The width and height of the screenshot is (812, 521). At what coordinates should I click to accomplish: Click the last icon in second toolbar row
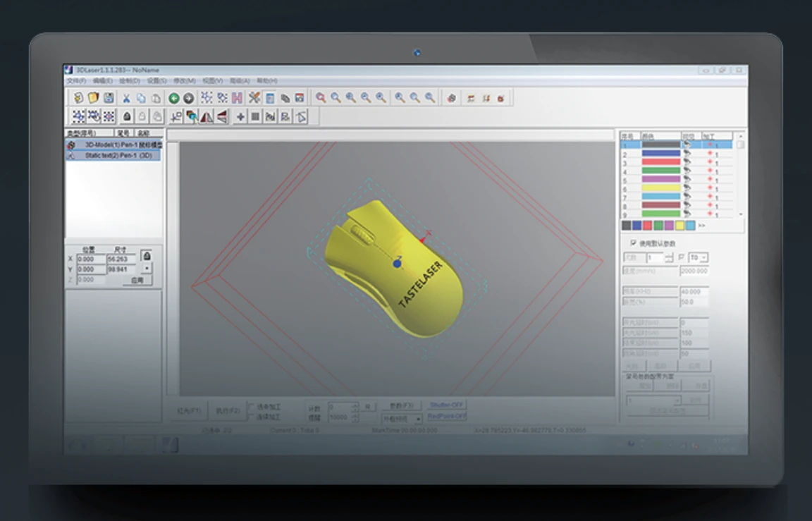[301, 117]
